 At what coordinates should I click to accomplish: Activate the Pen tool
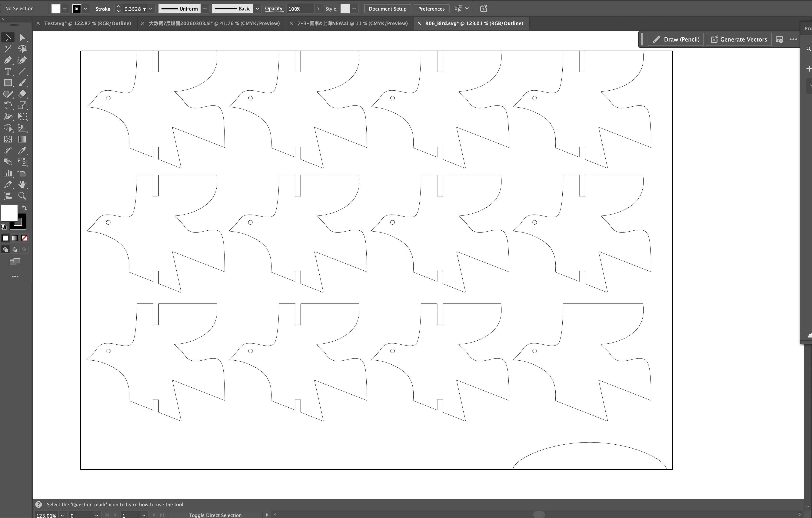(x=7, y=60)
